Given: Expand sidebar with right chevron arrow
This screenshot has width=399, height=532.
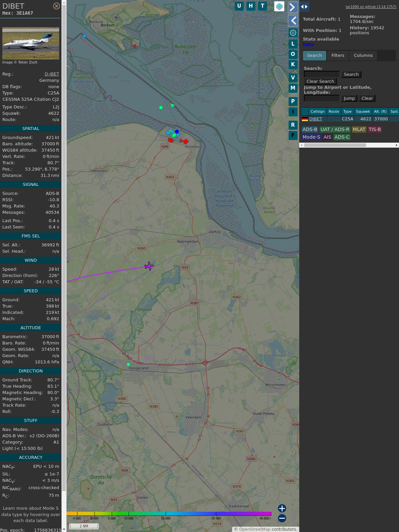Looking at the screenshot, I should tap(292, 7).
